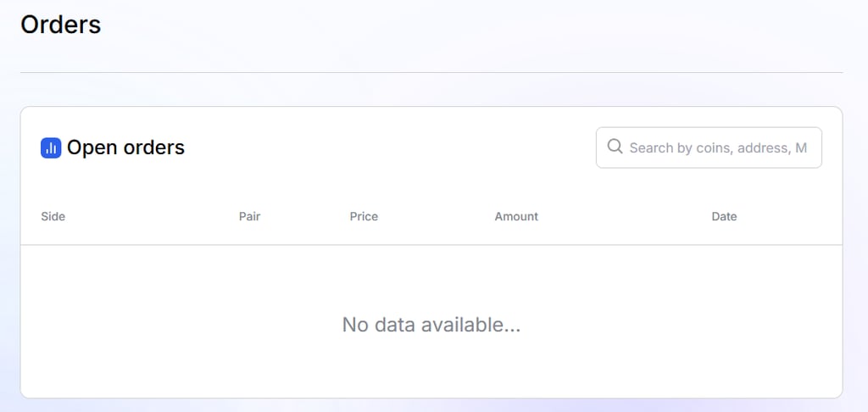Click the Open orders section title
The image size is (868, 412).
coord(125,148)
